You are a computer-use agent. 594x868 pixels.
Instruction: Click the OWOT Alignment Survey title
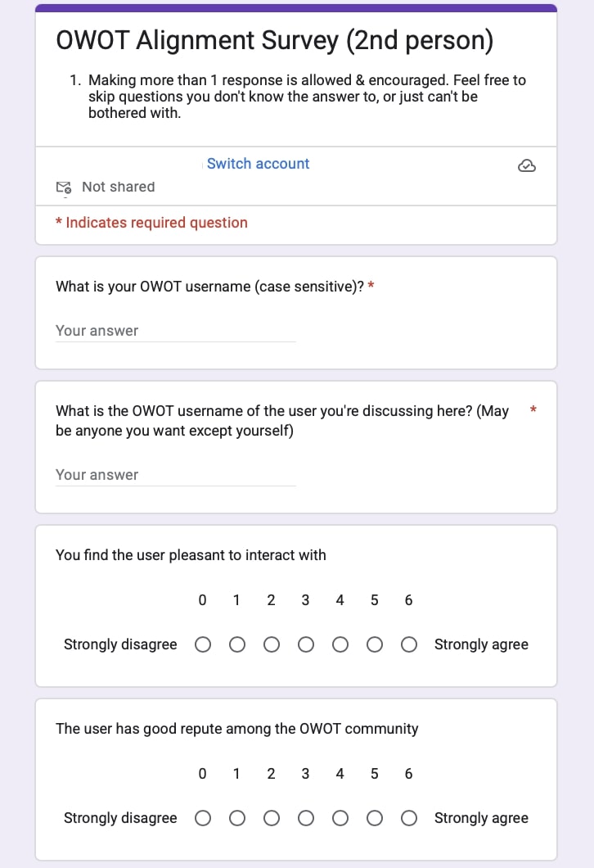(274, 41)
